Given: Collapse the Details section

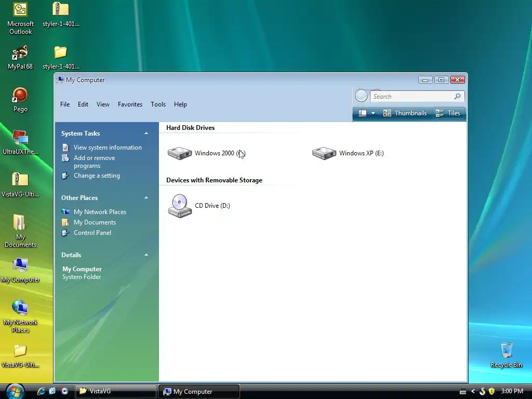Looking at the screenshot, I should coord(146,255).
